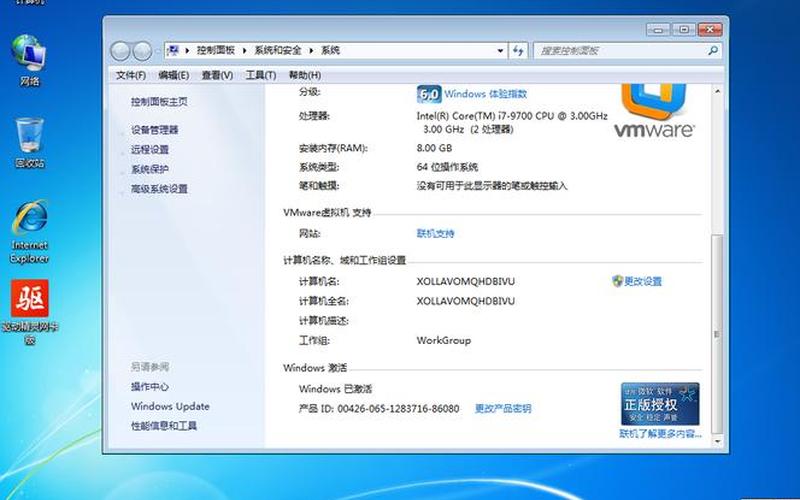
Task: Open 性能信息和工具 link
Action: (164, 426)
